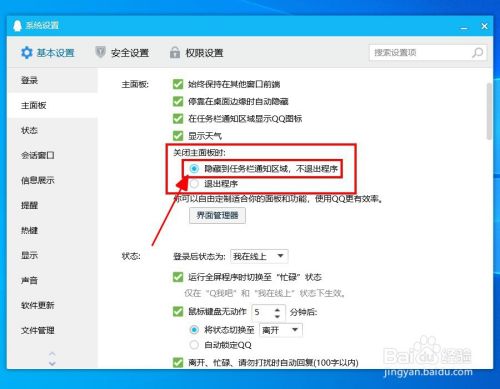The height and width of the screenshot is (389, 500).
Task: Select 状态 in the sidebar
Action: tap(52, 130)
